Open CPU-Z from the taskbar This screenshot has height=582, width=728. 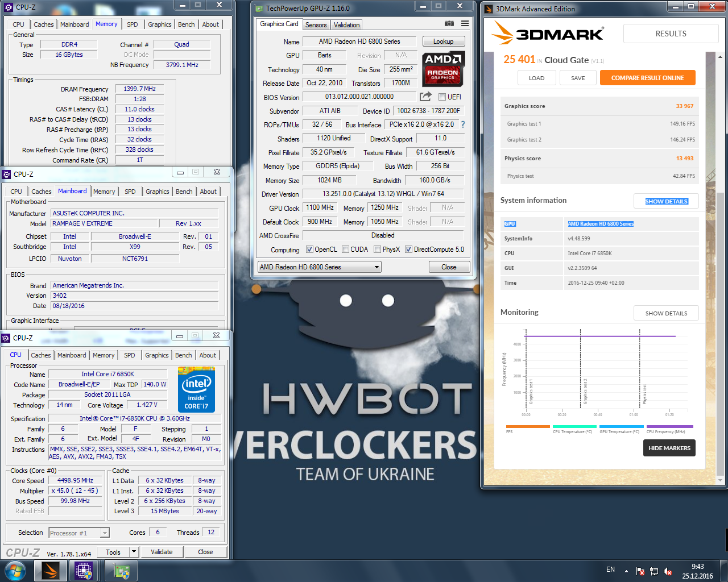(x=84, y=571)
